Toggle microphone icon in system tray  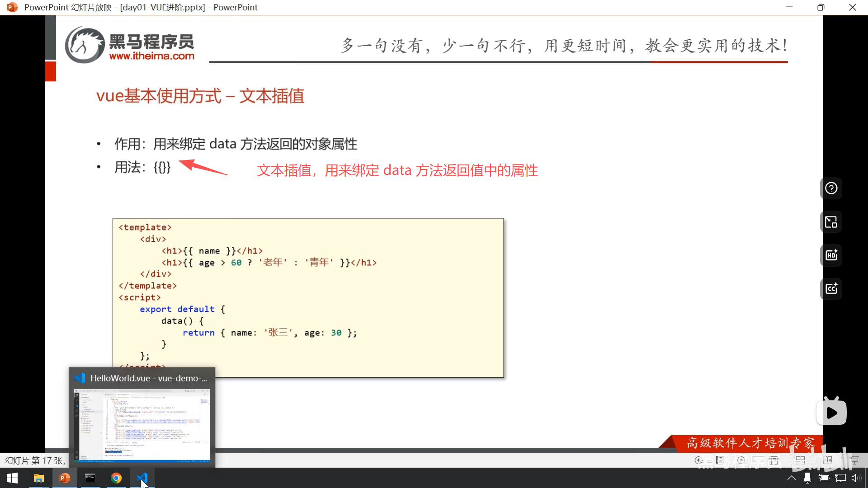click(x=807, y=478)
